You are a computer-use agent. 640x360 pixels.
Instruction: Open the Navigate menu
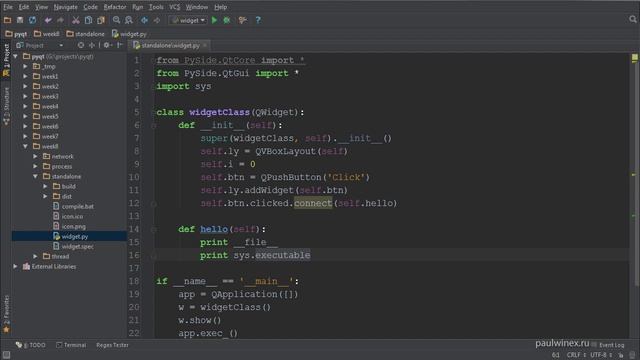pos(65,7)
